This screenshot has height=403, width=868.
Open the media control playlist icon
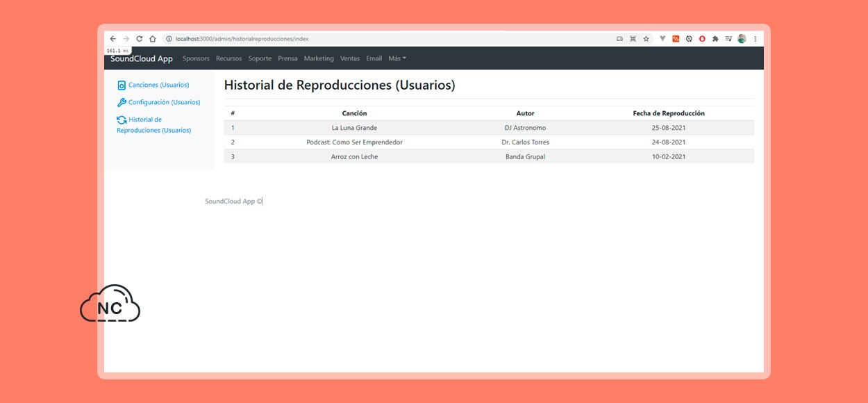click(x=728, y=39)
